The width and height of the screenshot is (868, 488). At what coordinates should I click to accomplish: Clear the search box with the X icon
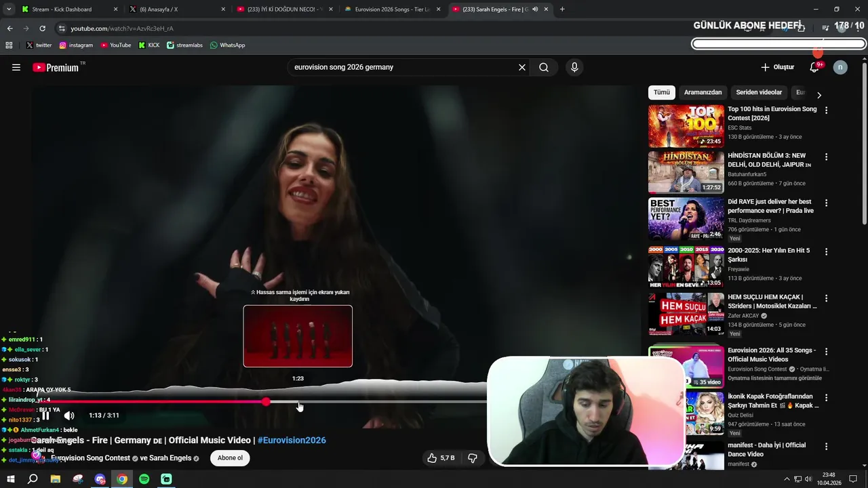(522, 67)
